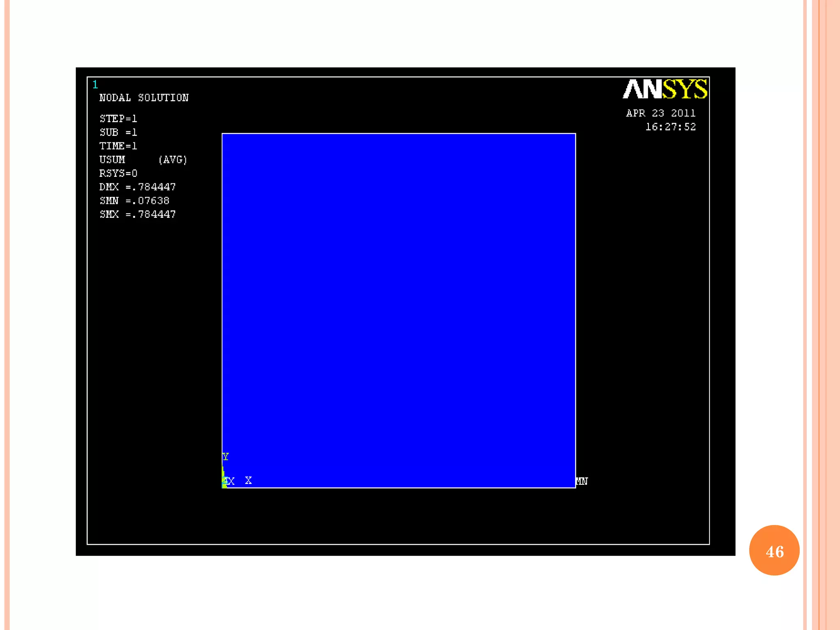The image size is (840, 630).
Task: Click the (AVG) label
Action: (x=173, y=160)
